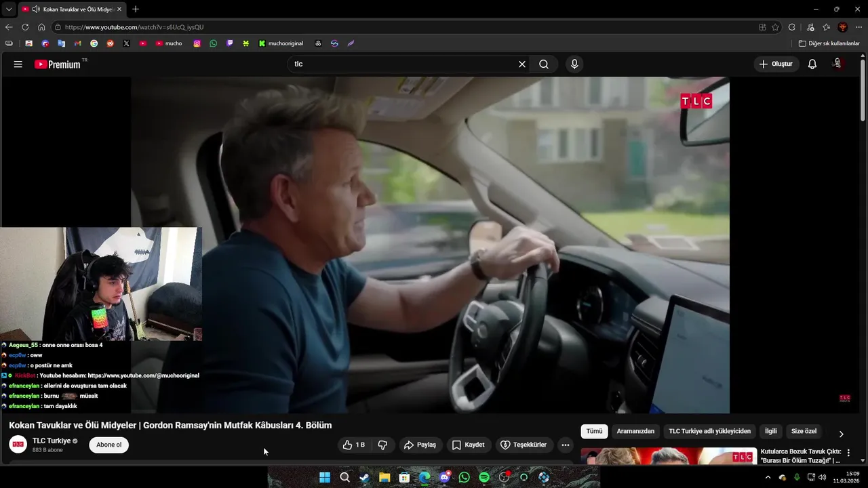Open the TLC Turkiye channel name link

(x=52, y=441)
